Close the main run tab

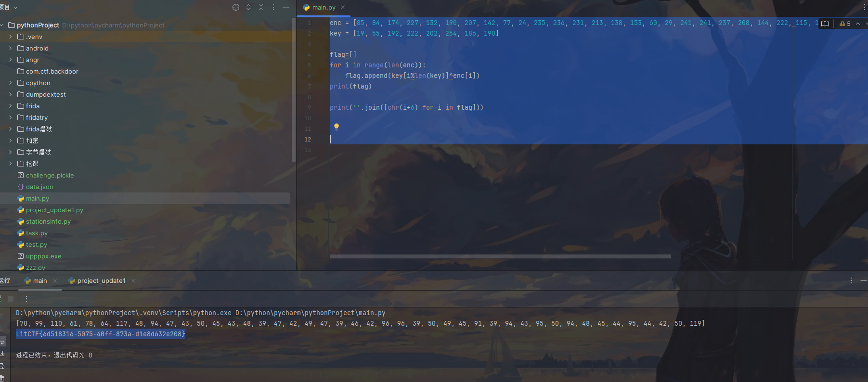pyautogui.click(x=55, y=281)
